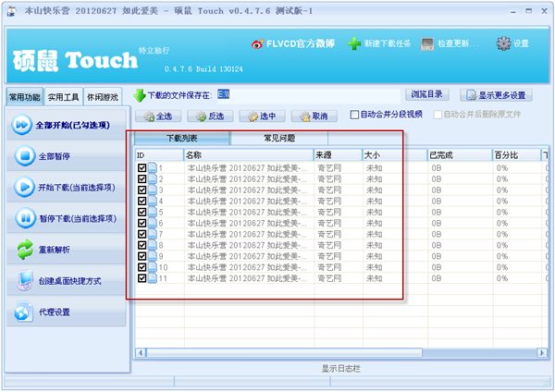This screenshot has width=555, height=392.
Task: Toggle checkbox for download item 8
Action: [x=142, y=245]
